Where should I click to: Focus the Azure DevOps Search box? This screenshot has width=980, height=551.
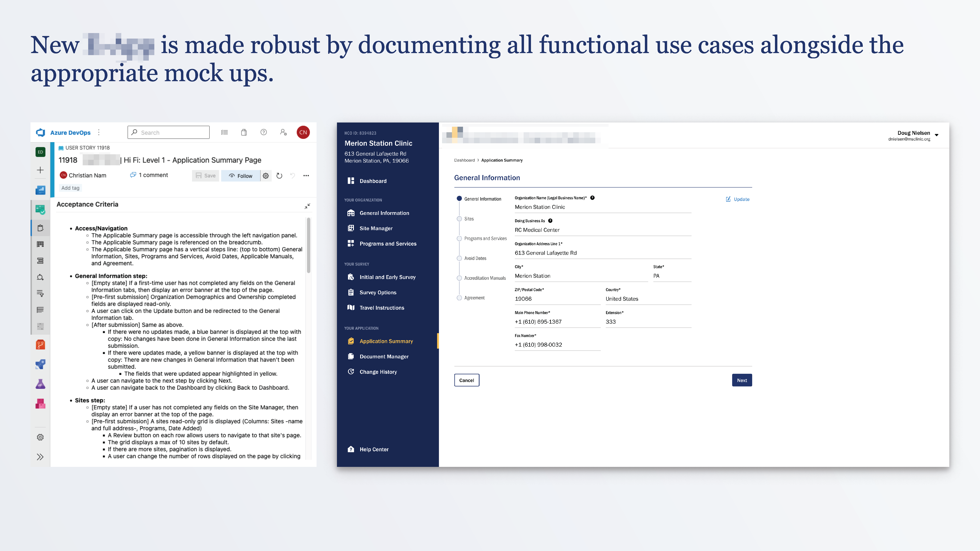coord(168,132)
